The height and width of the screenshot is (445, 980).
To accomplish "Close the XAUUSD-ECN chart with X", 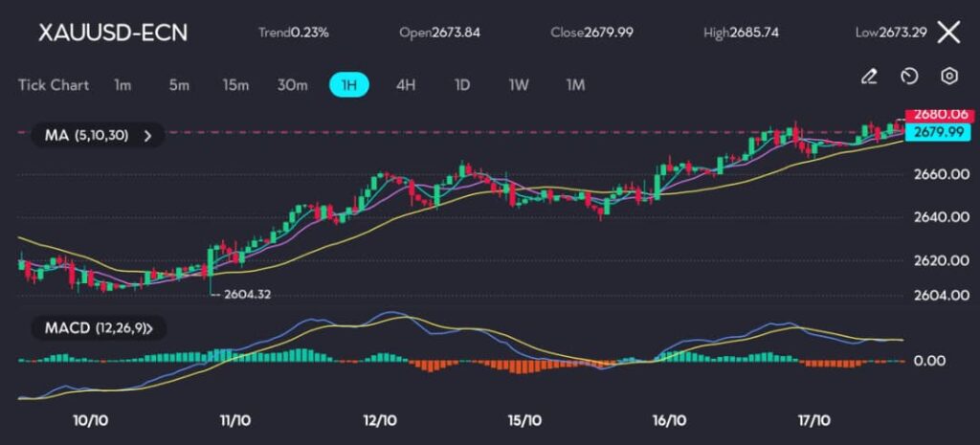I will pyautogui.click(x=947, y=33).
